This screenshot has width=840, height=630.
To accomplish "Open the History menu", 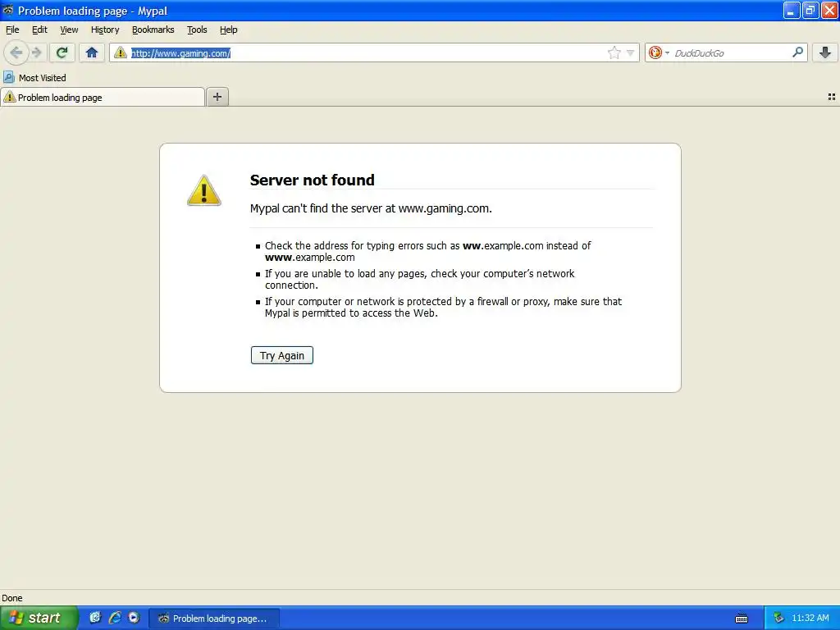I will coord(105,30).
